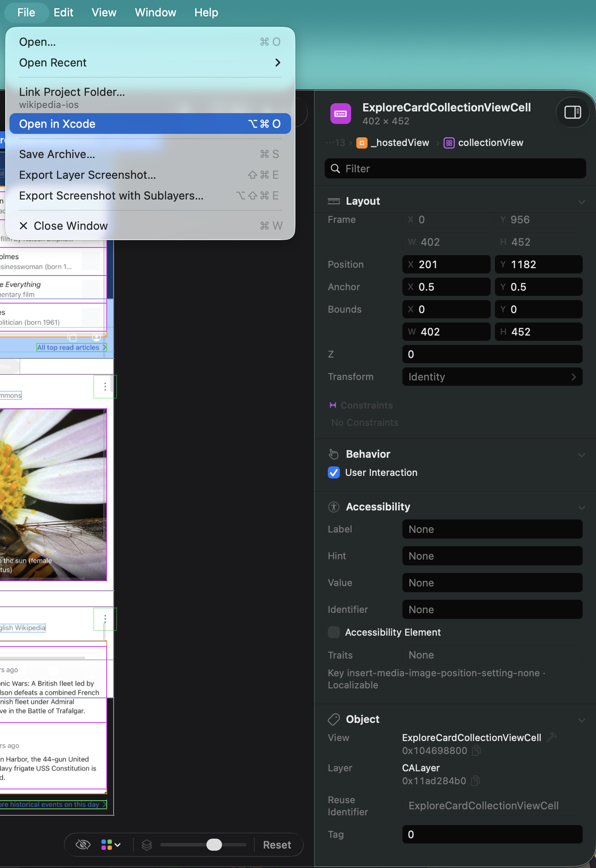This screenshot has height=868, width=596.
Task: Select Export Screenshot with Sublayers…
Action: tap(150, 196)
